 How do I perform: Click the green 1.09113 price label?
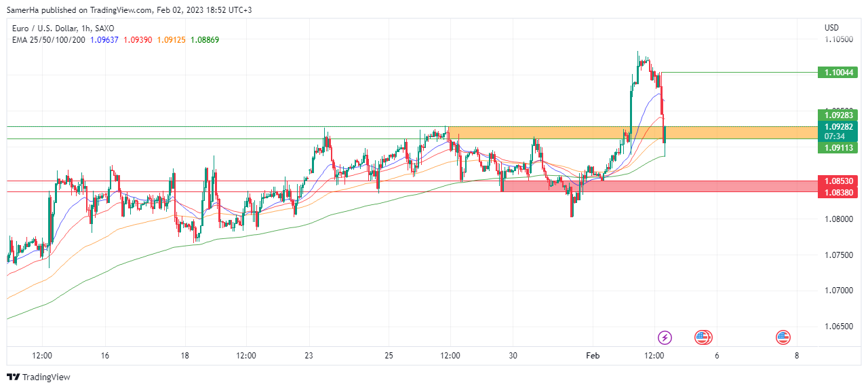[x=838, y=147]
